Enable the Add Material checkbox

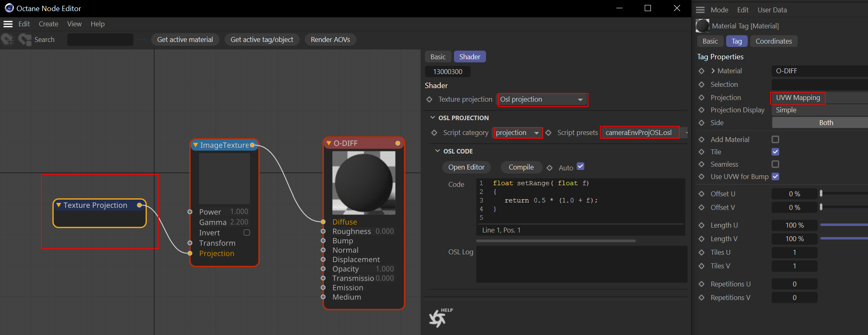tap(775, 140)
